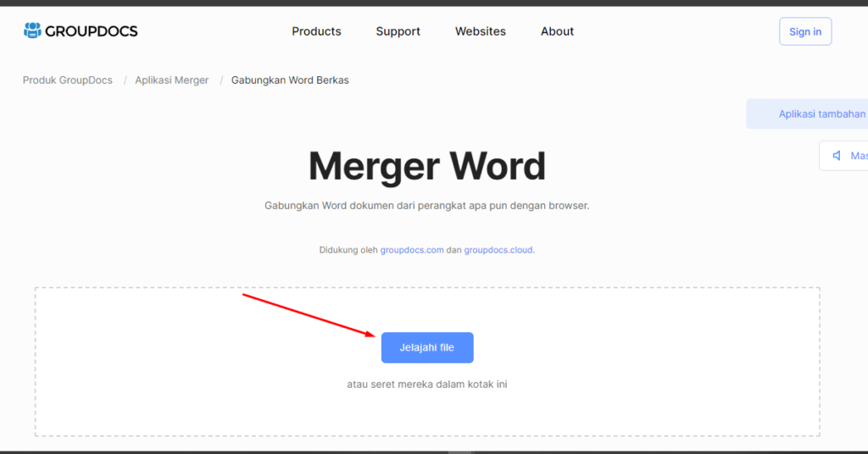Select Gabungkan Word Berkas breadcrumb
This screenshot has width=868, height=454.
coord(290,80)
